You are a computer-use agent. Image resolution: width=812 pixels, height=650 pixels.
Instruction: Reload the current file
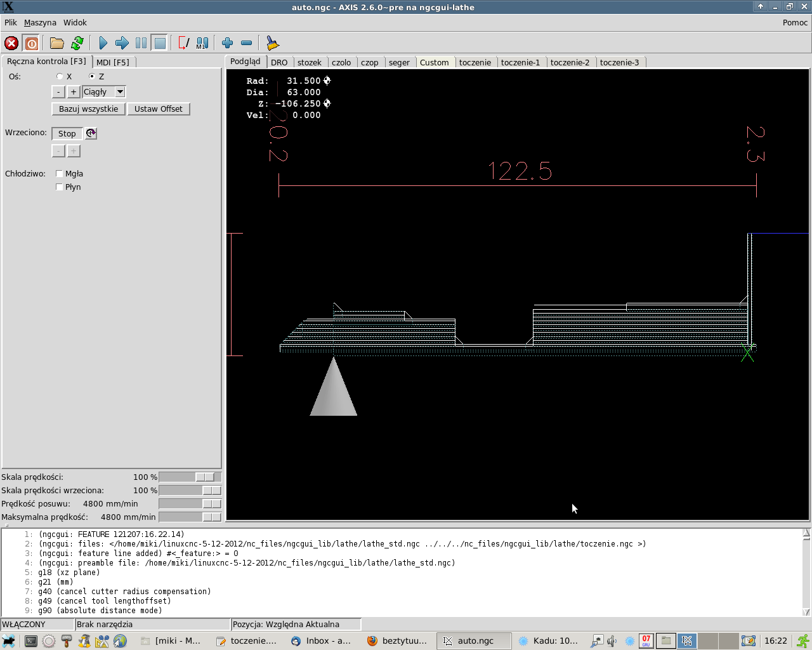click(x=77, y=43)
